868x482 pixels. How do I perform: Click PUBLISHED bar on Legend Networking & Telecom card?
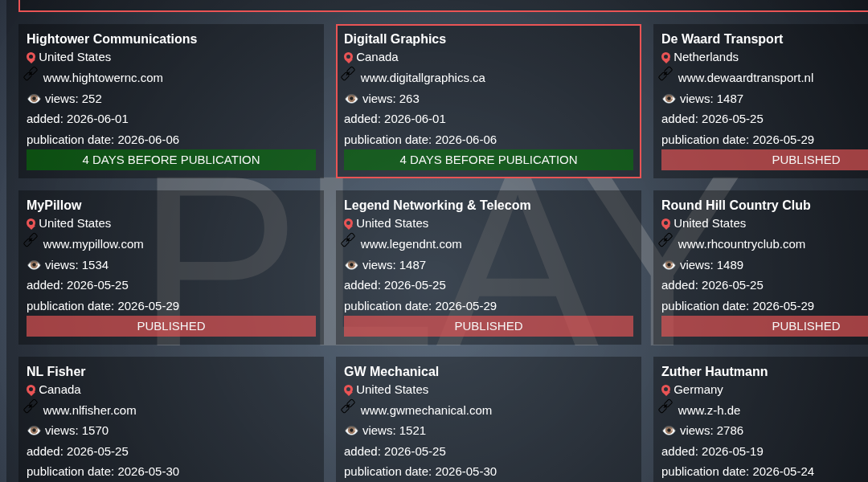[x=489, y=326]
